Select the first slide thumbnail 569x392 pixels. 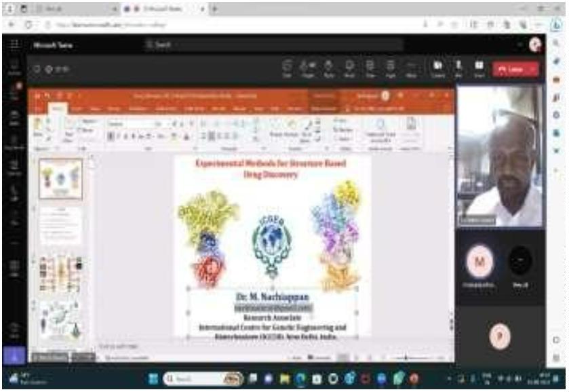pyautogui.click(x=60, y=178)
